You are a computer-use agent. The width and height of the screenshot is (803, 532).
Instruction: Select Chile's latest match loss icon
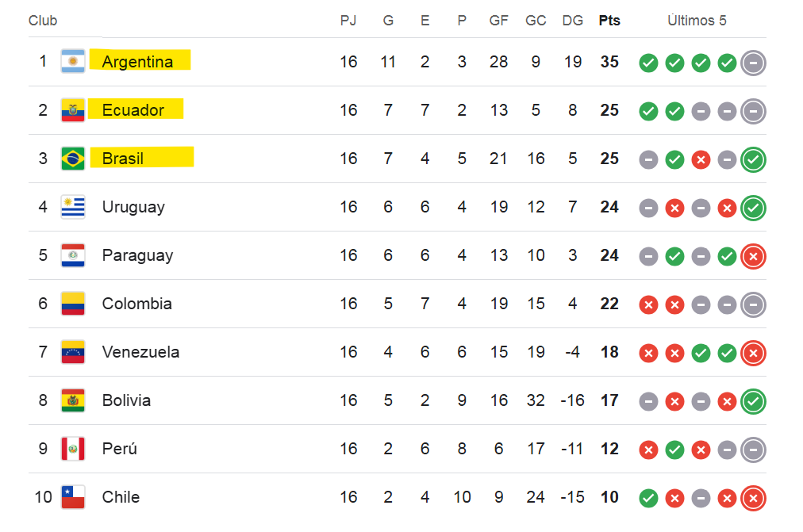pos(753,498)
